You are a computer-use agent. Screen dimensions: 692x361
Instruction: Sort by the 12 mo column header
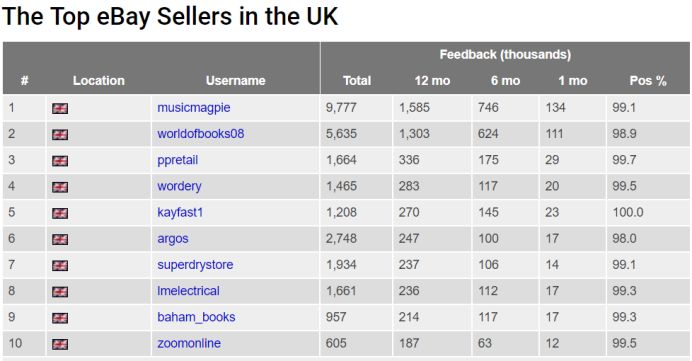pos(432,81)
